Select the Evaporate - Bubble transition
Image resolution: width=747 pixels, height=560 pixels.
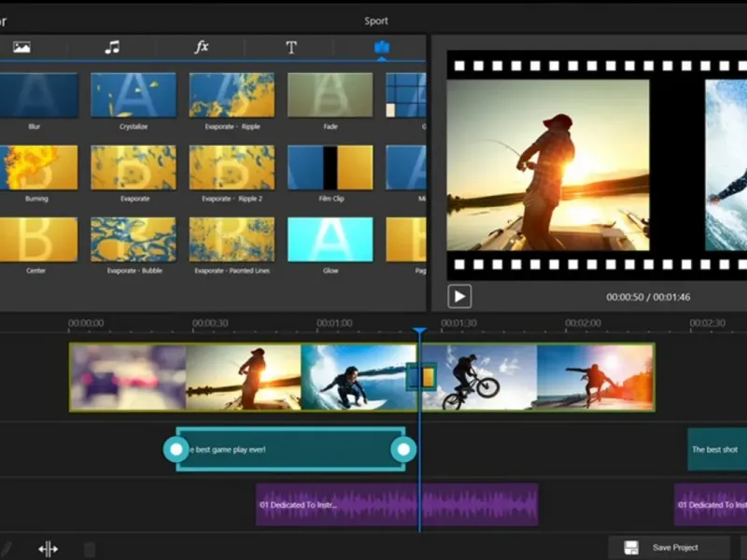tap(133, 240)
